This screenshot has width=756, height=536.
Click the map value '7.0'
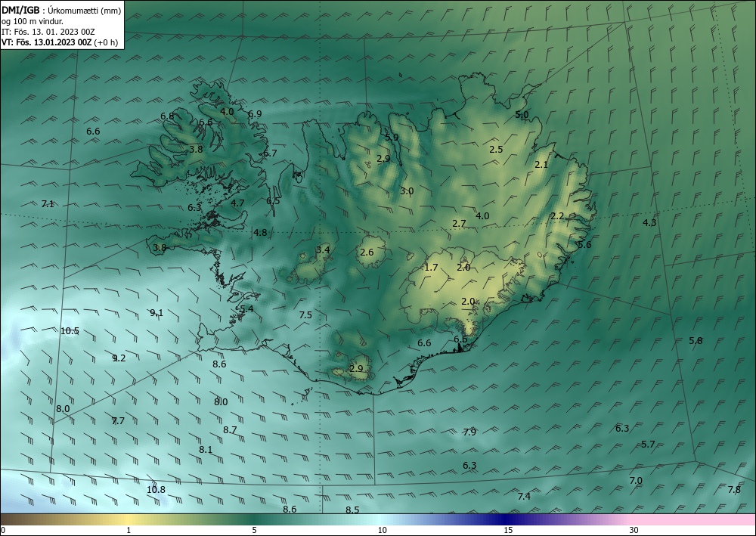tap(636, 481)
